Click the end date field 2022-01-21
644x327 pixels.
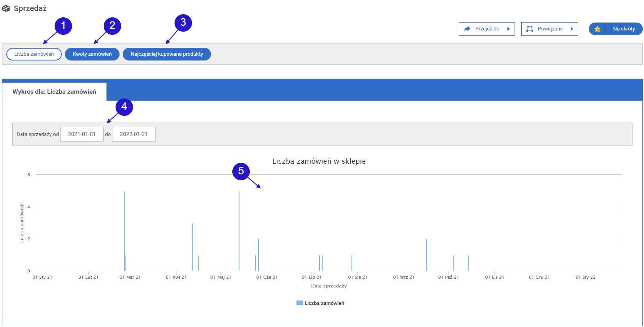[134, 134]
